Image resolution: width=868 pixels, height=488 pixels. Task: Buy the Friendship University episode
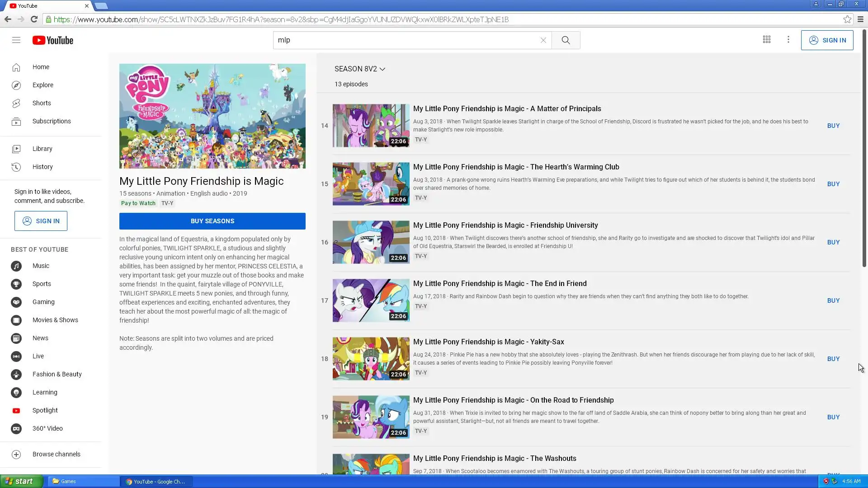[833, 242]
